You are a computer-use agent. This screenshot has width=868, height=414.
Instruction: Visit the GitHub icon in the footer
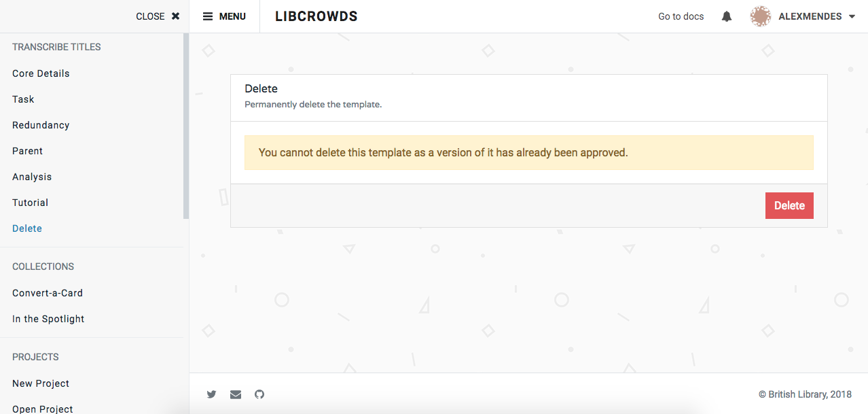tap(259, 394)
